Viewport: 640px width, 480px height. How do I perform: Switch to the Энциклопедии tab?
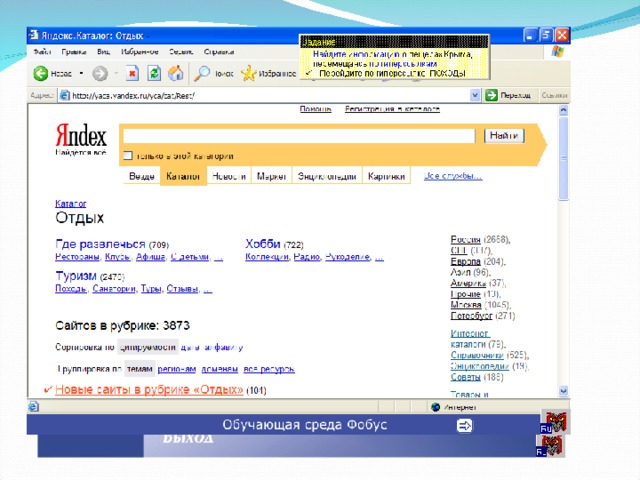point(327,176)
